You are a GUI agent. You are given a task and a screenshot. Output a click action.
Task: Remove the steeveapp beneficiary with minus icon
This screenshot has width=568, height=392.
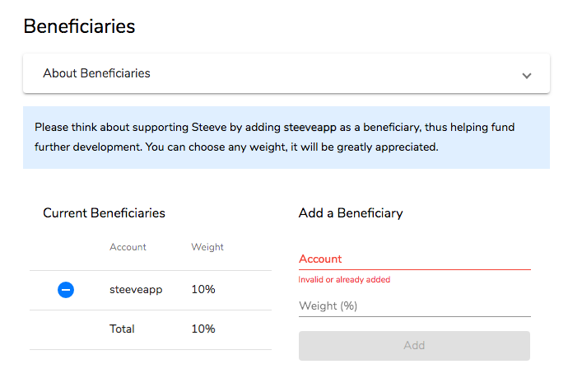[66, 290]
